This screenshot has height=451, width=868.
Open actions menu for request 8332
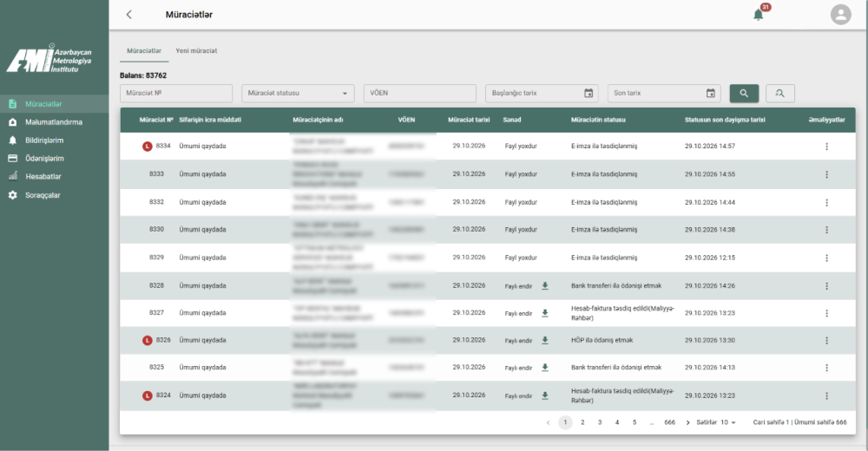826,203
